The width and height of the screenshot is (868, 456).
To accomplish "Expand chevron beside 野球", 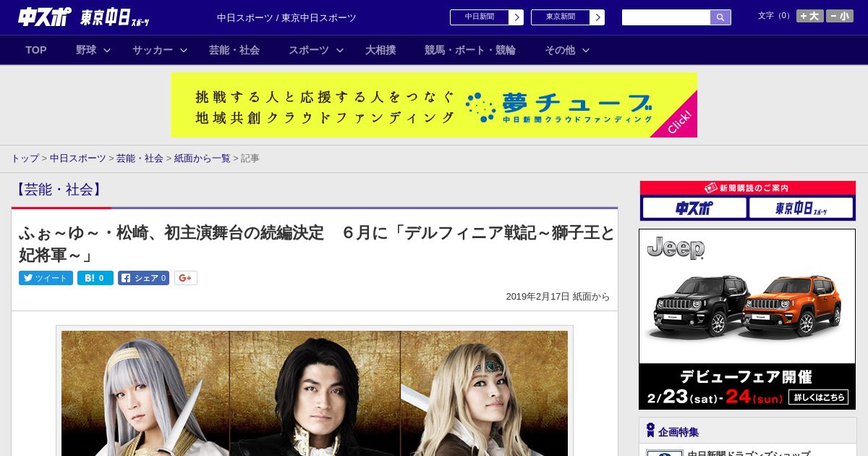I will [107, 50].
